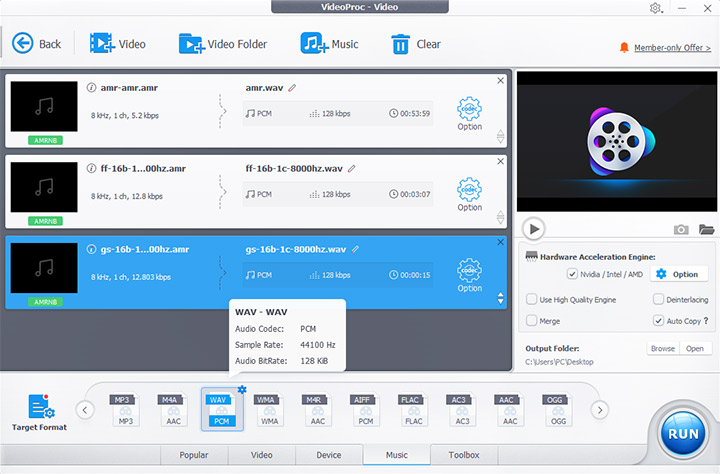720x474 pixels.
Task: Show help for Auto Copy question mark
Action: (x=706, y=321)
